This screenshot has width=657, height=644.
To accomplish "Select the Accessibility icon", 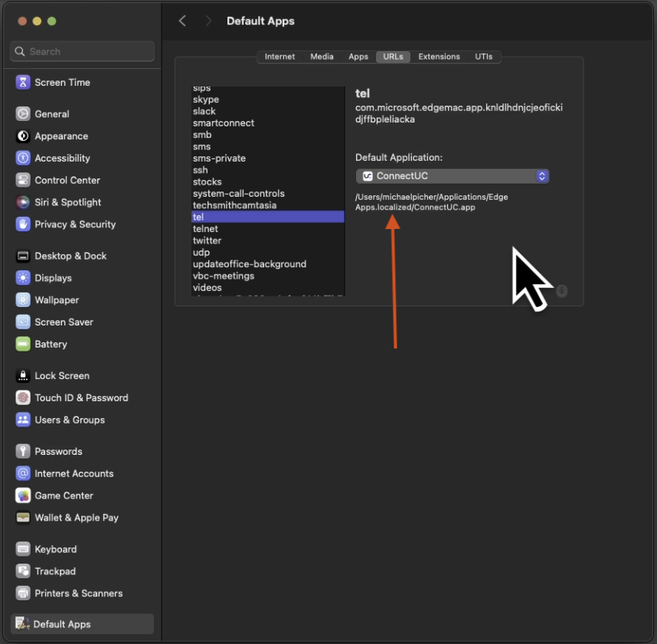I will 23,158.
